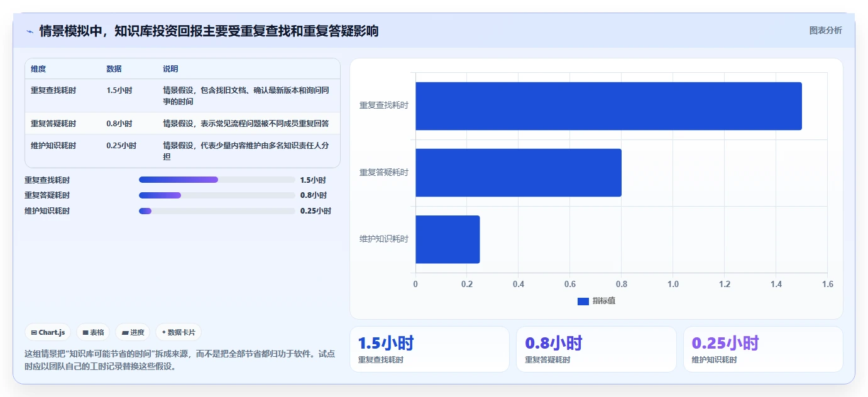Click the 维护知识耗时 label in the progress list
Image resolution: width=868 pixels, height=397 pixels.
pos(47,211)
